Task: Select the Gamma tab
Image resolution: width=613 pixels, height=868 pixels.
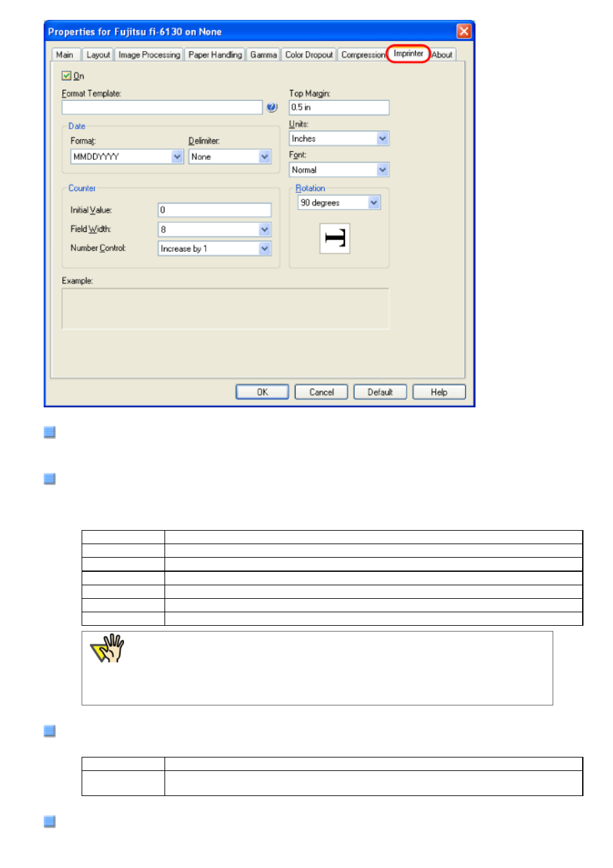Action: point(263,55)
